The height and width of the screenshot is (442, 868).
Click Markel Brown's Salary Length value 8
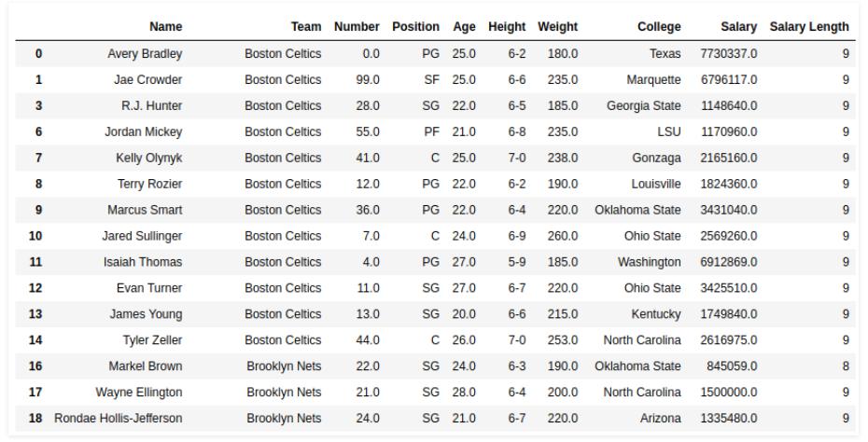(846, 366)
